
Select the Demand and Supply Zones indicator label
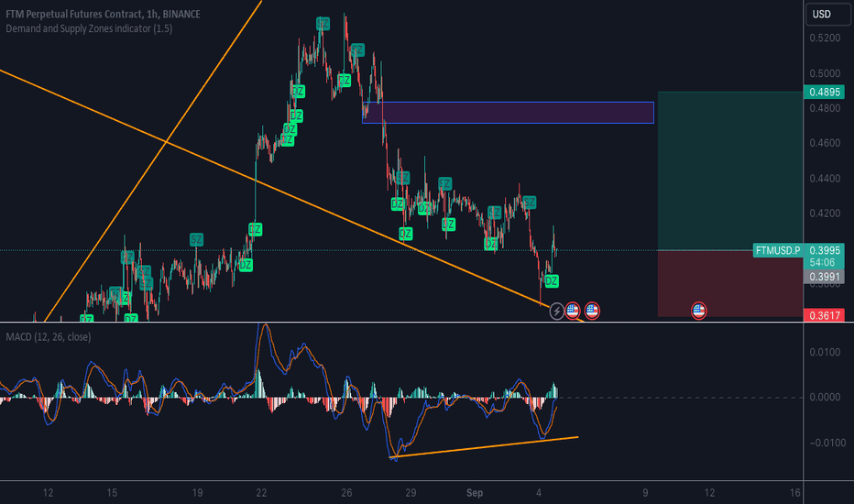coord(89,28)
